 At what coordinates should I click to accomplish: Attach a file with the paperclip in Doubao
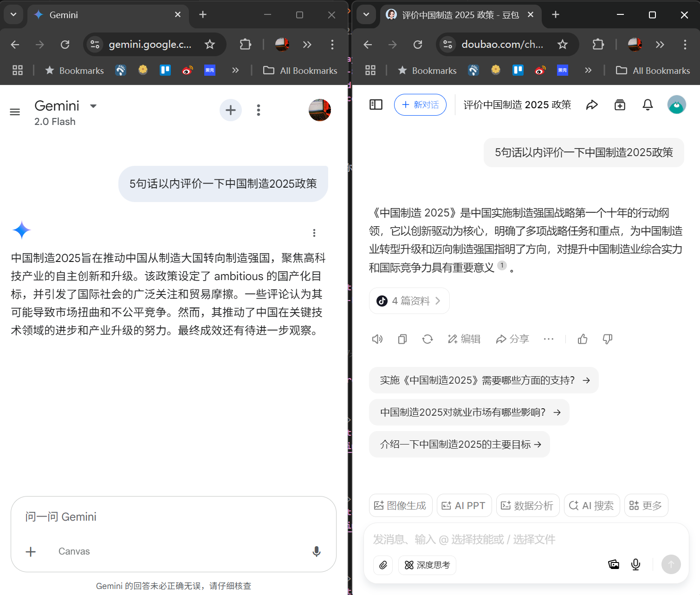[383, 565]
